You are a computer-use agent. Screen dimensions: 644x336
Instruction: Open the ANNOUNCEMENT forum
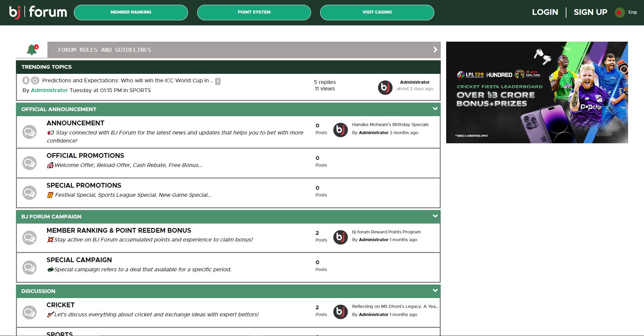[76, 123]
